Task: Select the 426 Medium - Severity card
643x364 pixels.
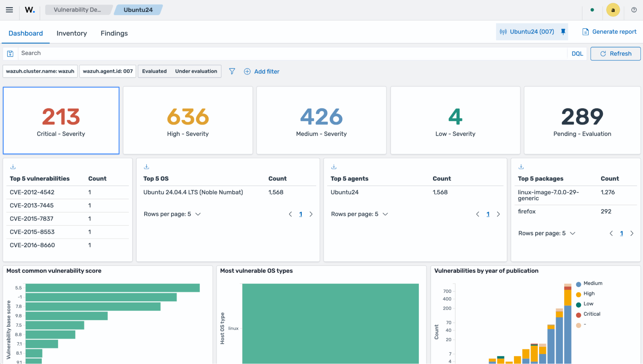Action: pyautogui.click(x=321, y=121)
